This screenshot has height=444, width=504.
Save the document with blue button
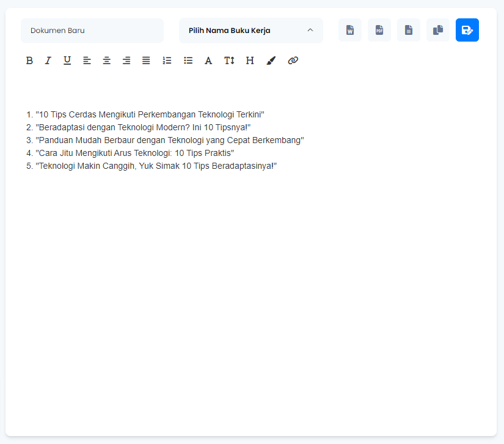tap(467, 30)
